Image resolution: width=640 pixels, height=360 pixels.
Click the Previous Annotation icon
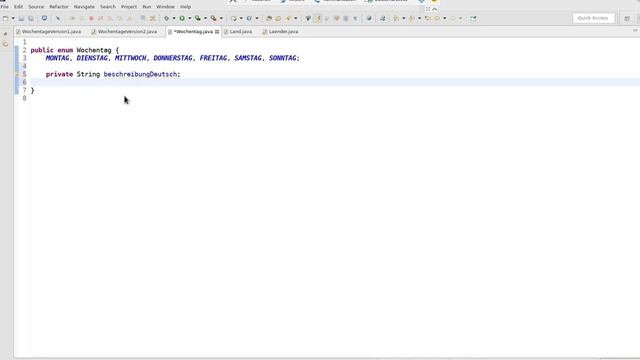[412, 18]
